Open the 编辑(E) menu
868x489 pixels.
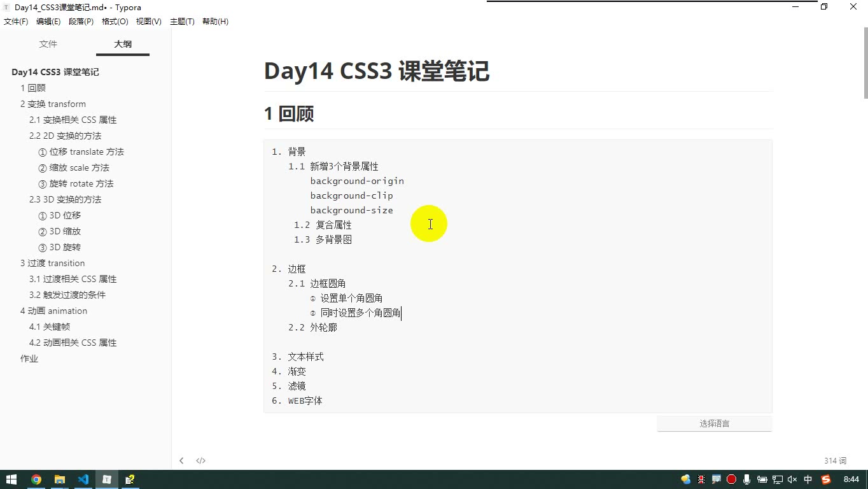tap(48, 22)
